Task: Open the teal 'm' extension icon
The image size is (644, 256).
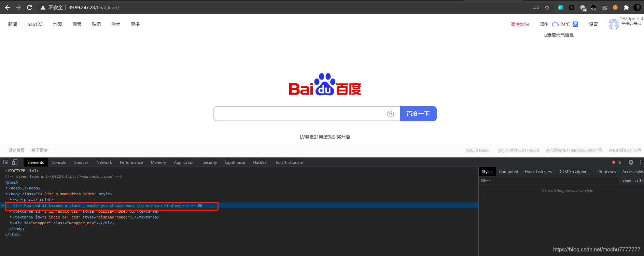Action: (561, 8)
